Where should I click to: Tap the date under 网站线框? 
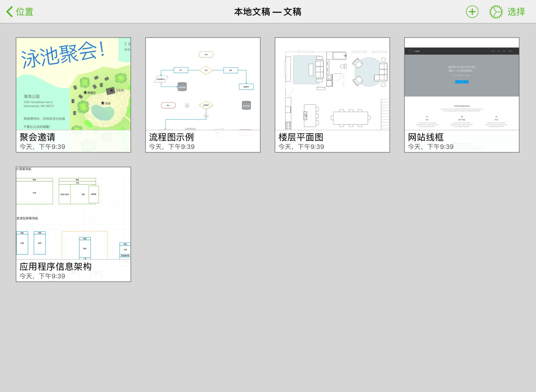[x=430, y=147]
